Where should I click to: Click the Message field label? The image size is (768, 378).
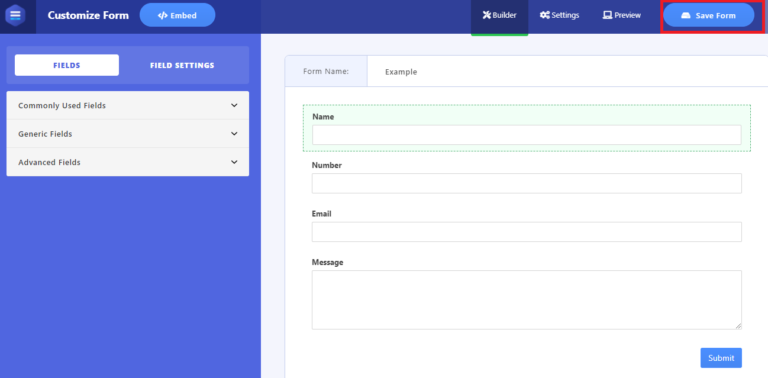pyautogui.click(x=327, y=262)
